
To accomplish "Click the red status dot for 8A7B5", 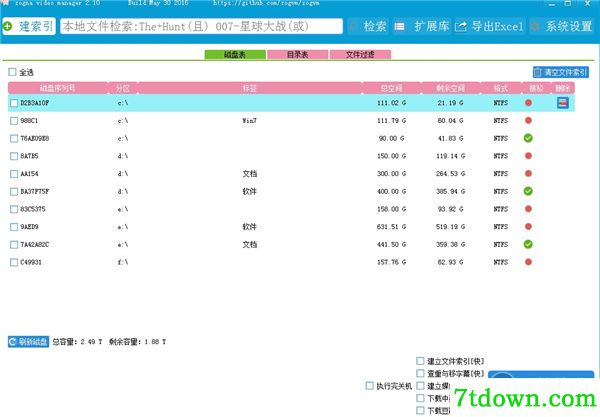I will point(528,156).
